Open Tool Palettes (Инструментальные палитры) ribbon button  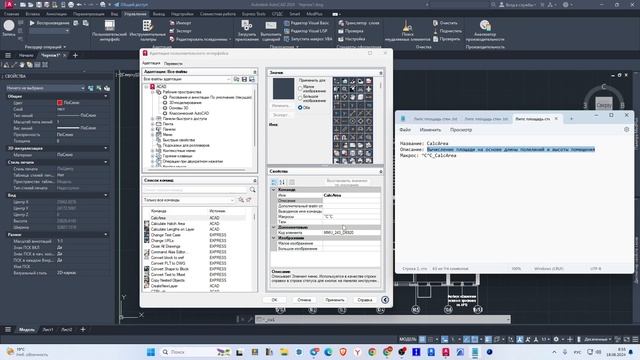point(148,31)
